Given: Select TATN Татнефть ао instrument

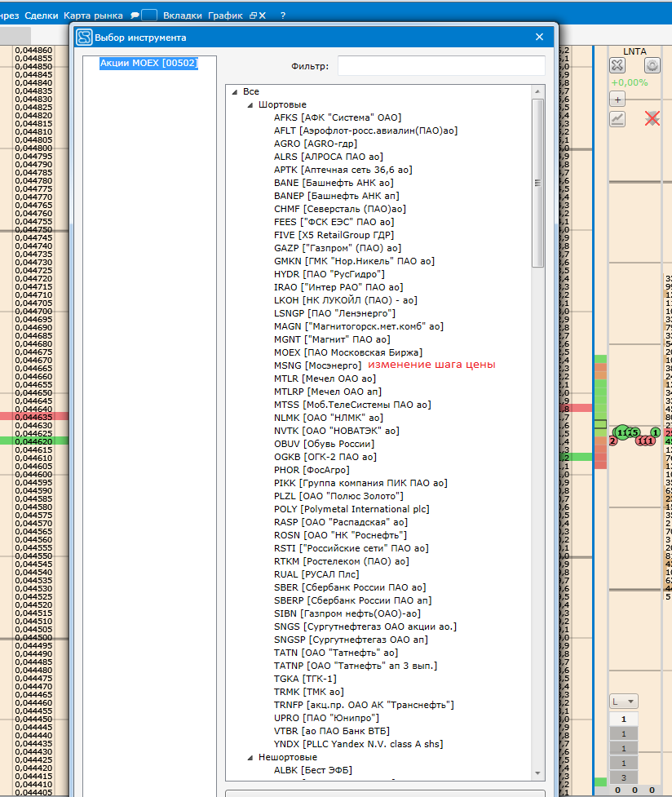Looking at the screenshot, I should point(336,653).
